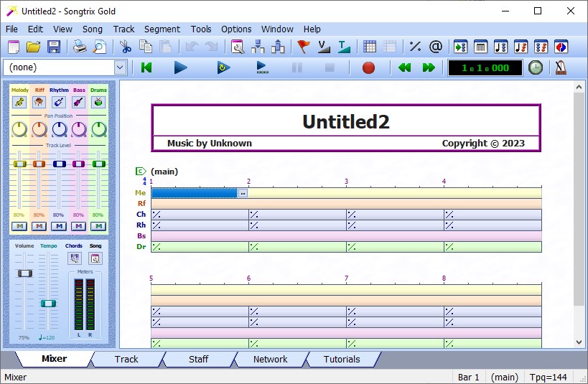Screen dimensions: 588x384
Task: Start recording with the red Record button
Action: (368, 68)
